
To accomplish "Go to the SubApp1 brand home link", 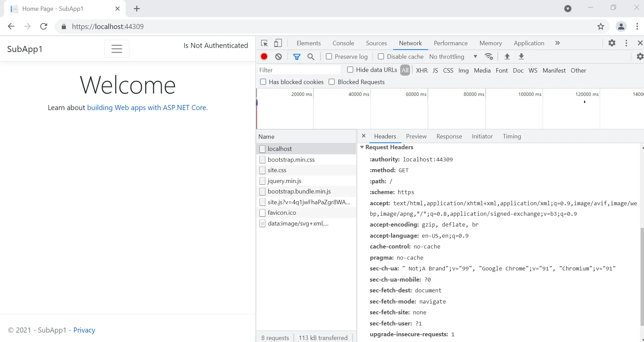I will point(25,49).
